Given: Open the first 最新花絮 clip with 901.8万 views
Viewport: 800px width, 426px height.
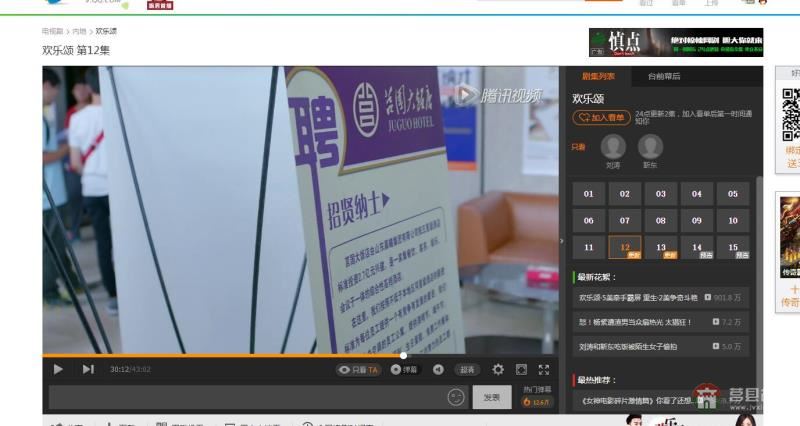Looking at the screenshot, I should (661, 297).
